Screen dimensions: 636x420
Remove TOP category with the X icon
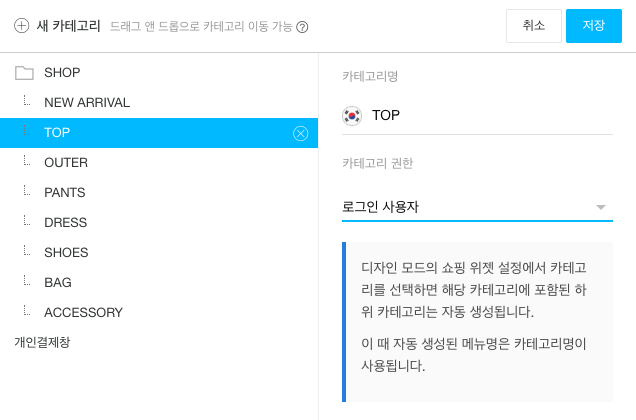[301, 133]
